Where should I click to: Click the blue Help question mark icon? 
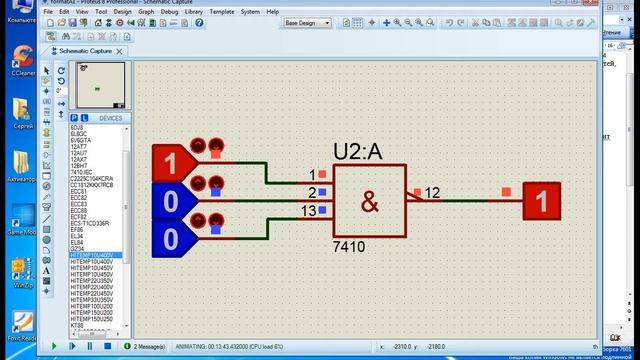click(199, 23)
